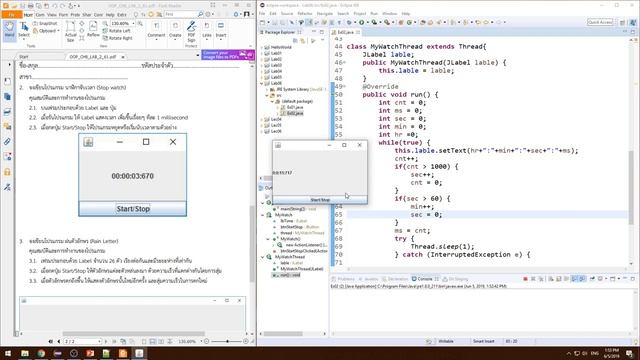This screenshot has height=360, width=640.
Task: Open the security lock panel in Foxit
Action: (7, 172)
